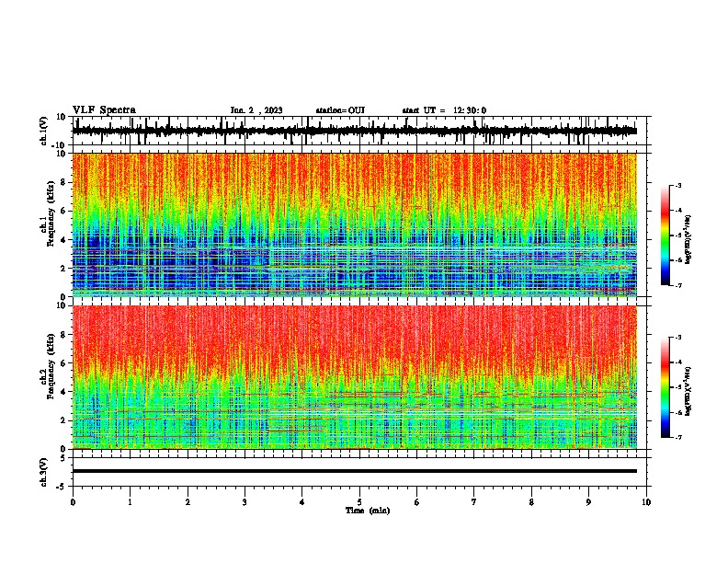Viewport: 728px width, 563px height.
Task: Click the "Time (min)" axis label
Action: point(368,511)
